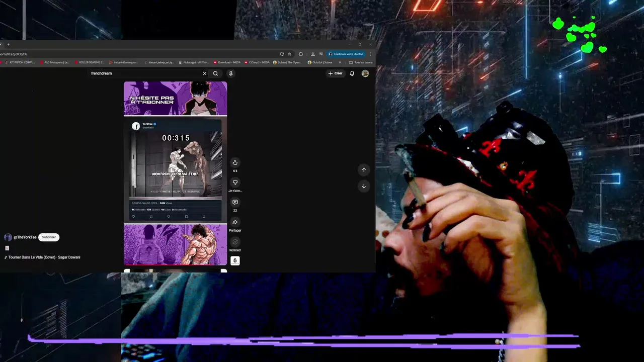The height and width of the screenshot is (362, 644).
Task: Start voice search with the microphone
Action: 231,73
